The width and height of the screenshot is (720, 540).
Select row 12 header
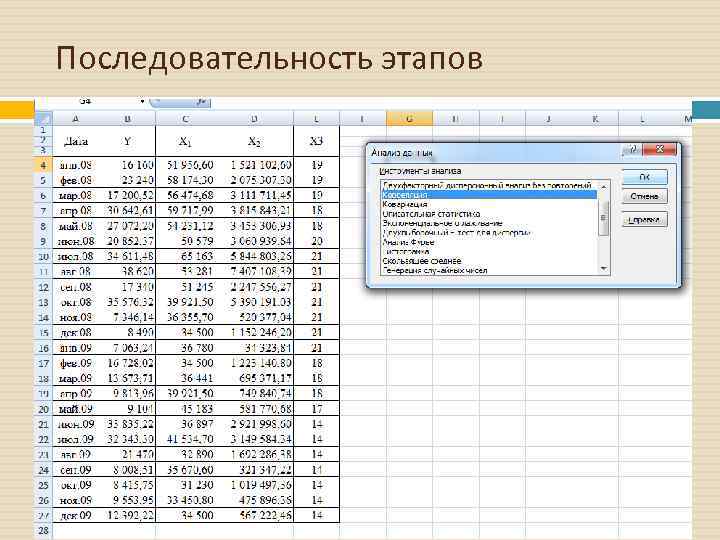[44, 287]
